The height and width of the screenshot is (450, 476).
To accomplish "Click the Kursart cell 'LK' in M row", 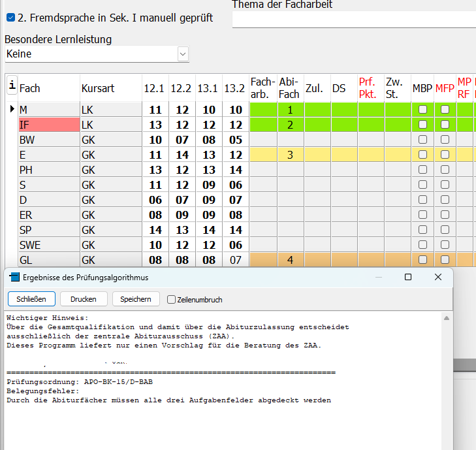I will click(x=111, y=110).
